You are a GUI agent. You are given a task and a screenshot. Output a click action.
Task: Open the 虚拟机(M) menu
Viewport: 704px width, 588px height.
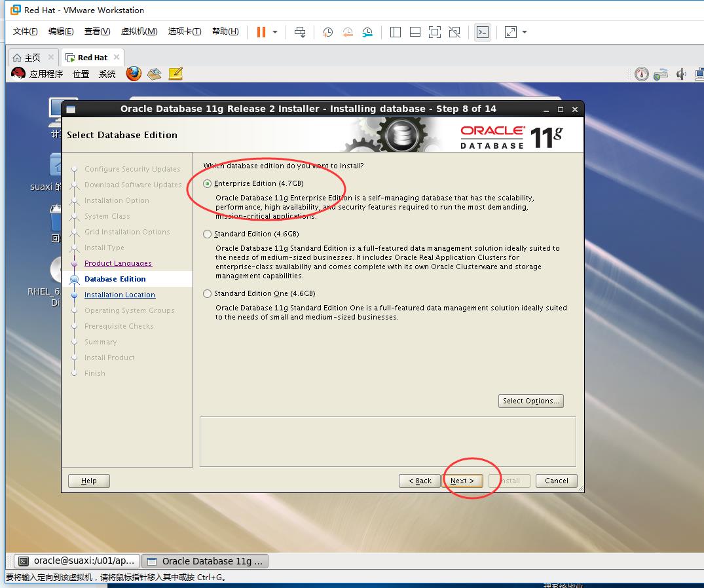point(139,31)
